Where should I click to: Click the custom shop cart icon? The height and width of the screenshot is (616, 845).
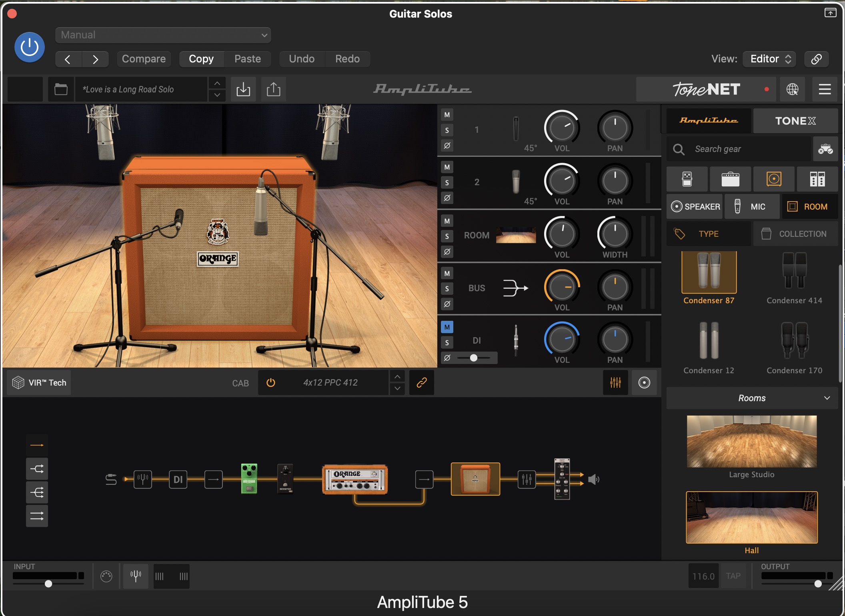click(825, 149)
